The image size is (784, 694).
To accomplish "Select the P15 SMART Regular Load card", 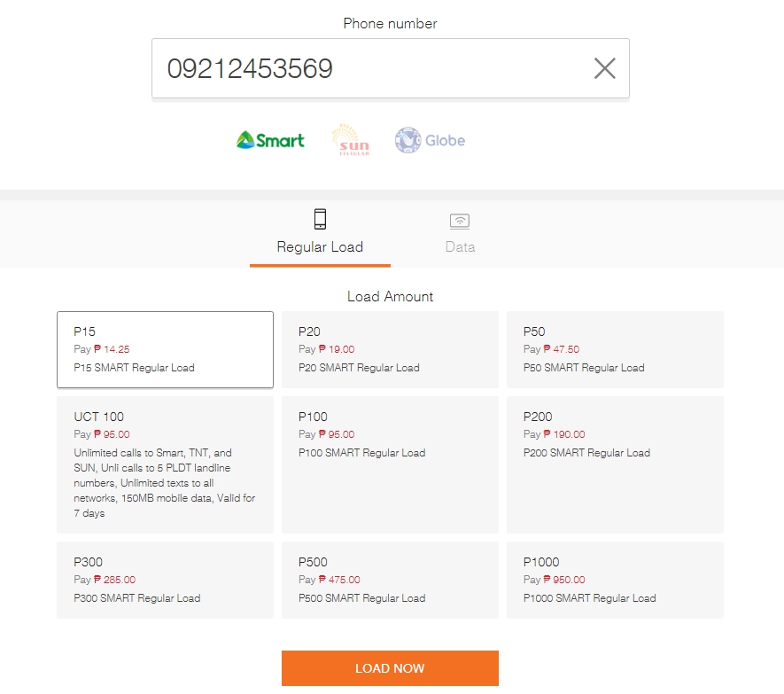I will (x=165, y=349).
